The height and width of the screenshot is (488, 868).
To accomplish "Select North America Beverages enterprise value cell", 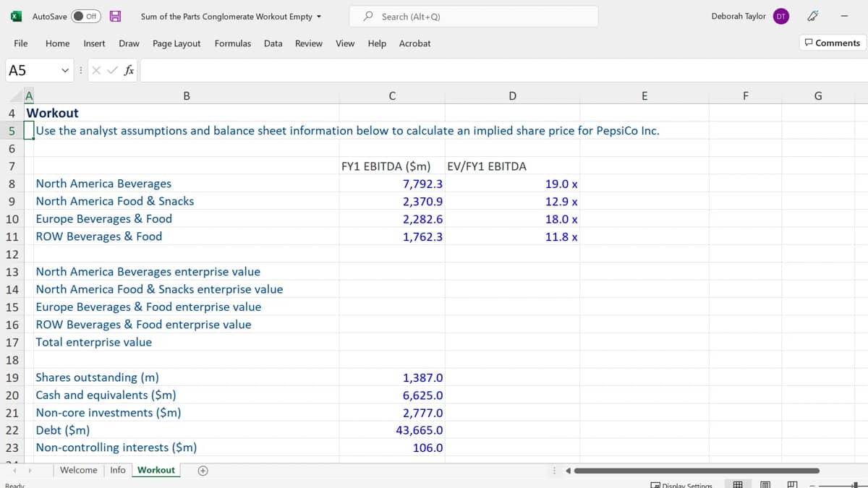I will [x=187, y=272].
